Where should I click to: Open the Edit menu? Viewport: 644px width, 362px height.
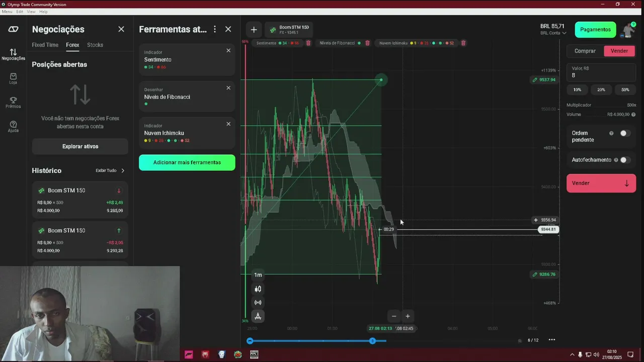click(x=20, y=12)
